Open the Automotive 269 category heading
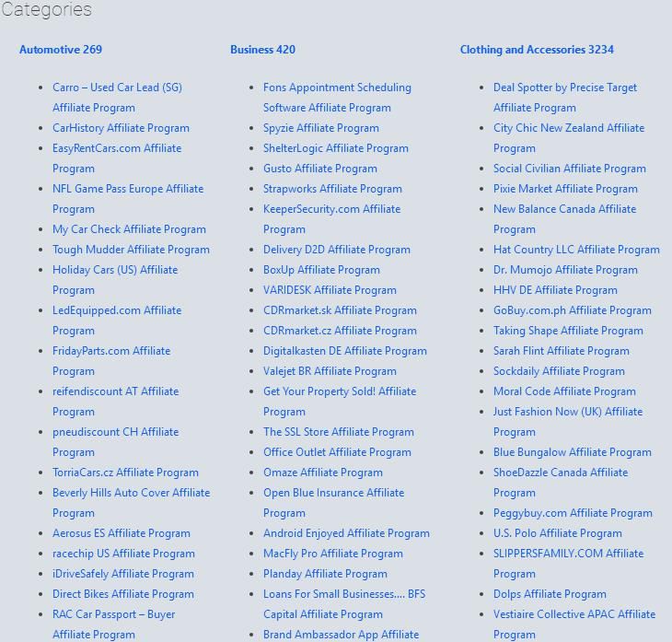Viewport: 672px width, 642px height. pos(61,50)
